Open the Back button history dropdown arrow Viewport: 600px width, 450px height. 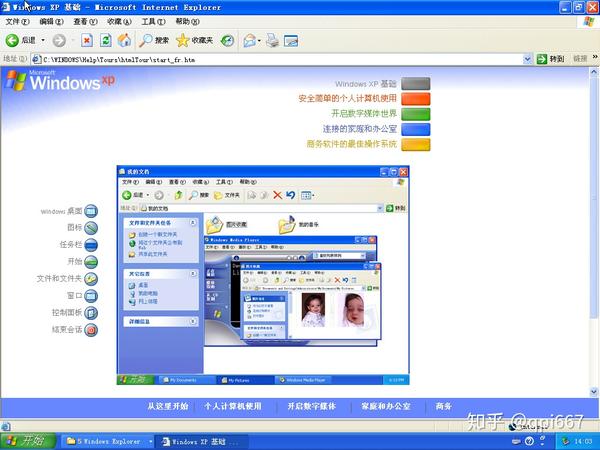point(43,40)
